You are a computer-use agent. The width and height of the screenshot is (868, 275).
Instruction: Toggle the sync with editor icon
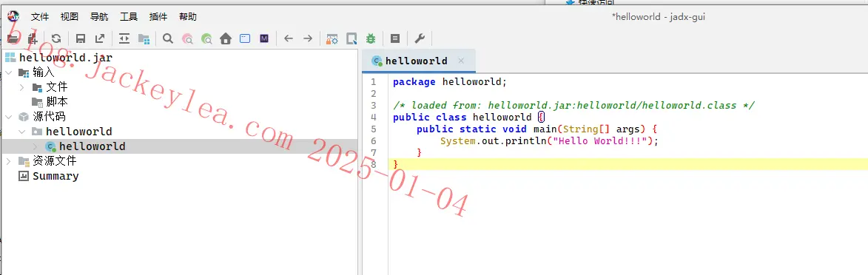[124, 38]
